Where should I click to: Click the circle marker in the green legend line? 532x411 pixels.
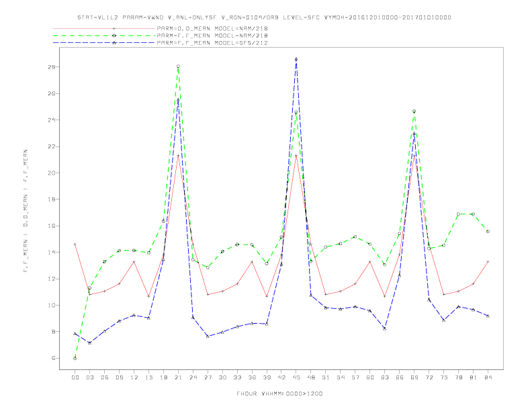tap(114, 36)
